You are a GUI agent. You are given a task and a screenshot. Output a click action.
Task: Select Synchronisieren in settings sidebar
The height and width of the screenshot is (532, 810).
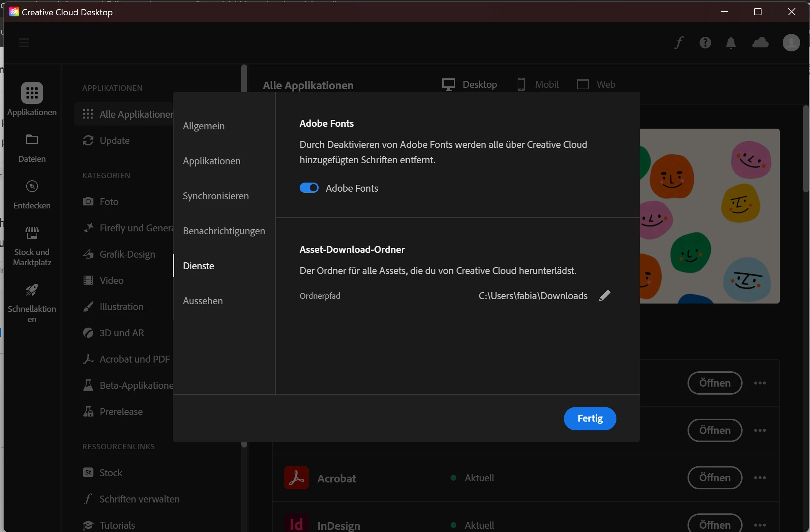[x=216, y=196]
